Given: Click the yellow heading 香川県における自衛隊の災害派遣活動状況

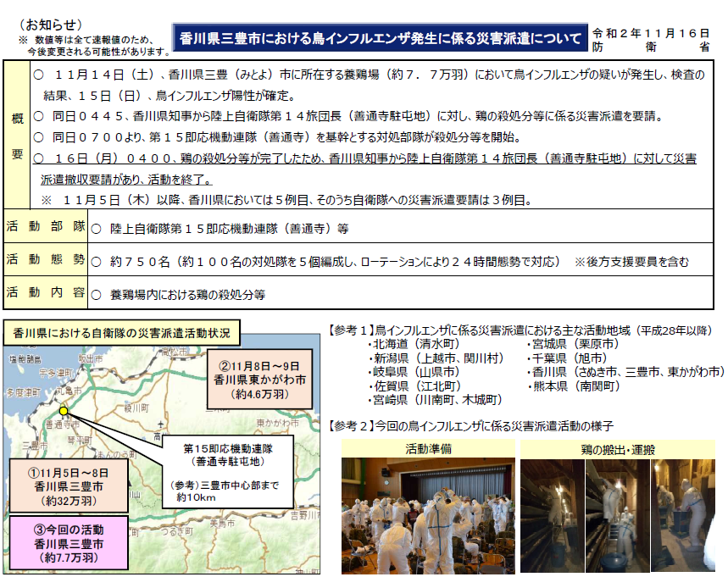Looking at the screenshot, I should (122, 333).
